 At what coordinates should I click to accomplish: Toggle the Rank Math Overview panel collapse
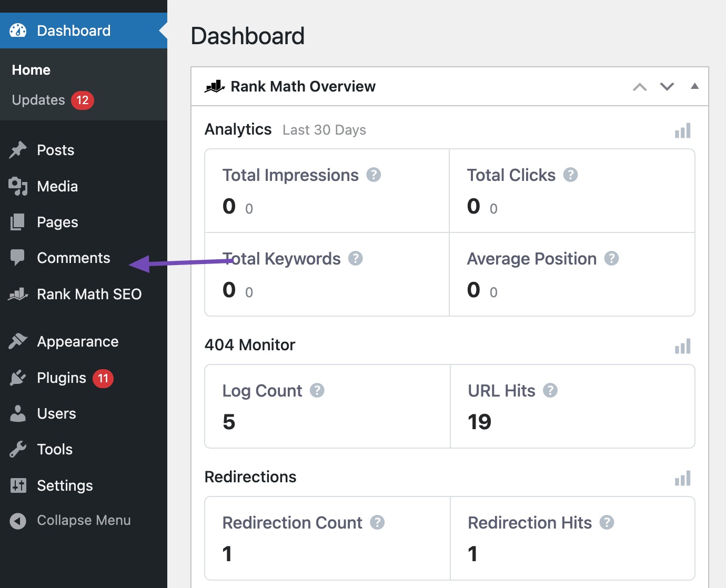tap(694, 86)
